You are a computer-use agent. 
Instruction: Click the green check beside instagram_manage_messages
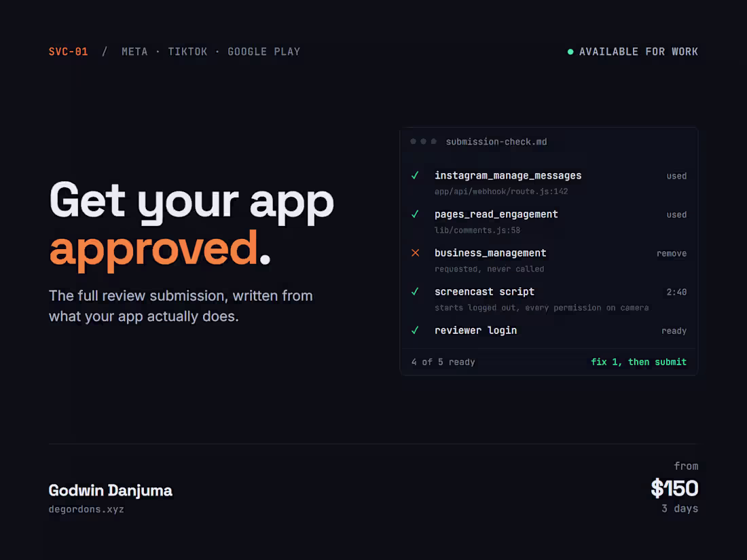[x=415, y=175]
